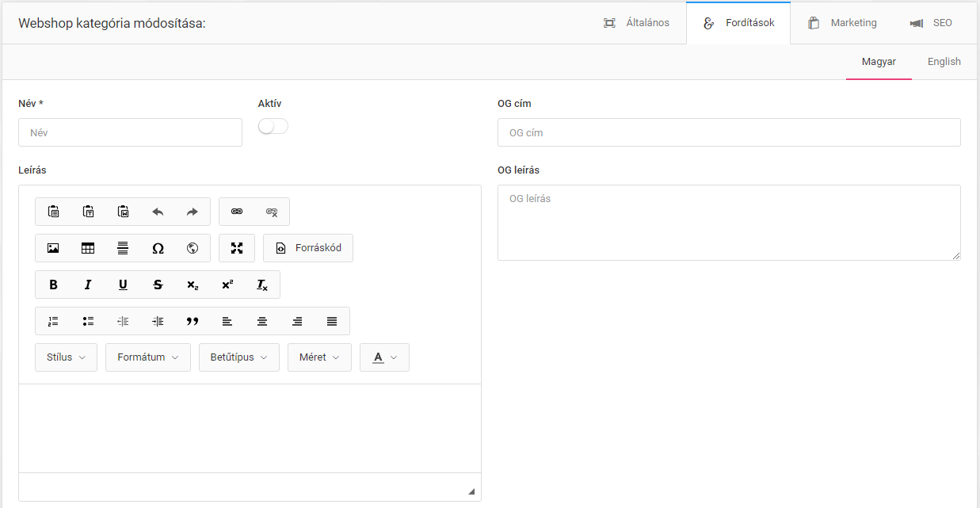Image resolution: width=980 pixels, height=508 pixels.
Task: Select the English language tab
Action: (944, 62)
